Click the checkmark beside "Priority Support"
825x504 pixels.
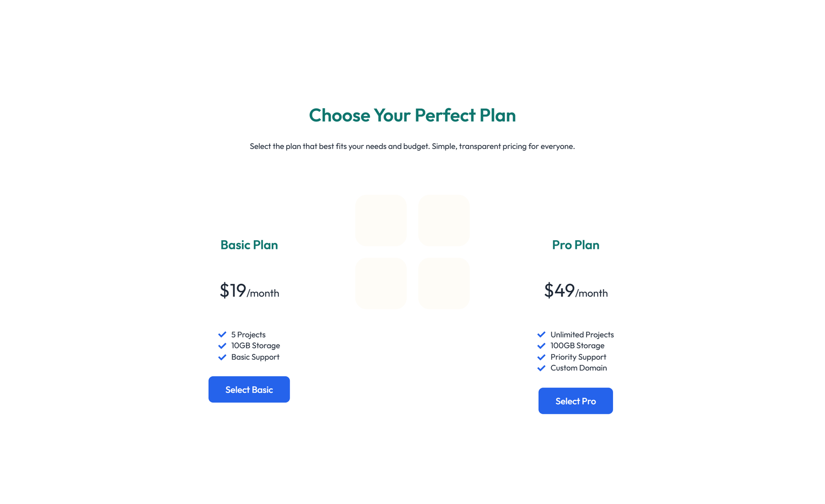tap(541, 357)
